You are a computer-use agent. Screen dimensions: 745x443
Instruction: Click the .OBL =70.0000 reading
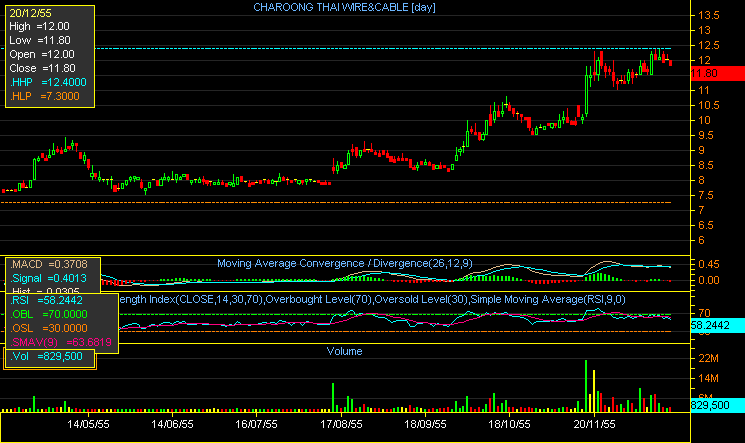(49, 314)
